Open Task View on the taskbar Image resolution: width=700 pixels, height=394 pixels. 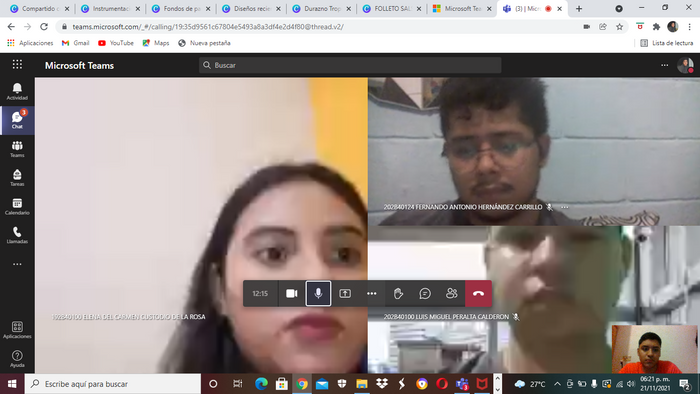tap(238, 384)
